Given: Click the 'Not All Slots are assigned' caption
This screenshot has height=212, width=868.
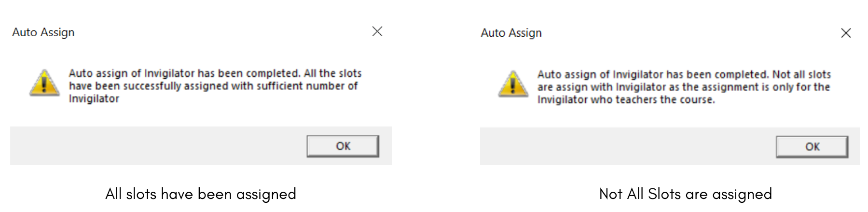Looking at the screenshot, I should click(685, 194).
